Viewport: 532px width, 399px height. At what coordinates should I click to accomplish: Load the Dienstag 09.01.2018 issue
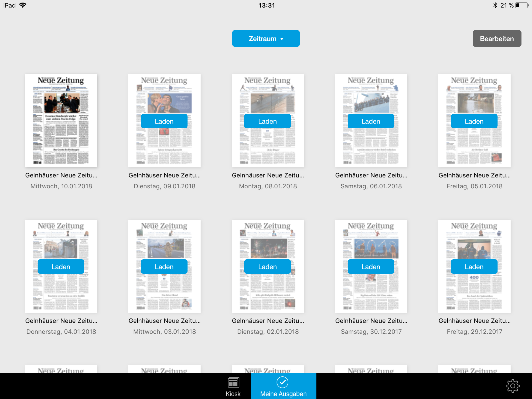point(164,121)
